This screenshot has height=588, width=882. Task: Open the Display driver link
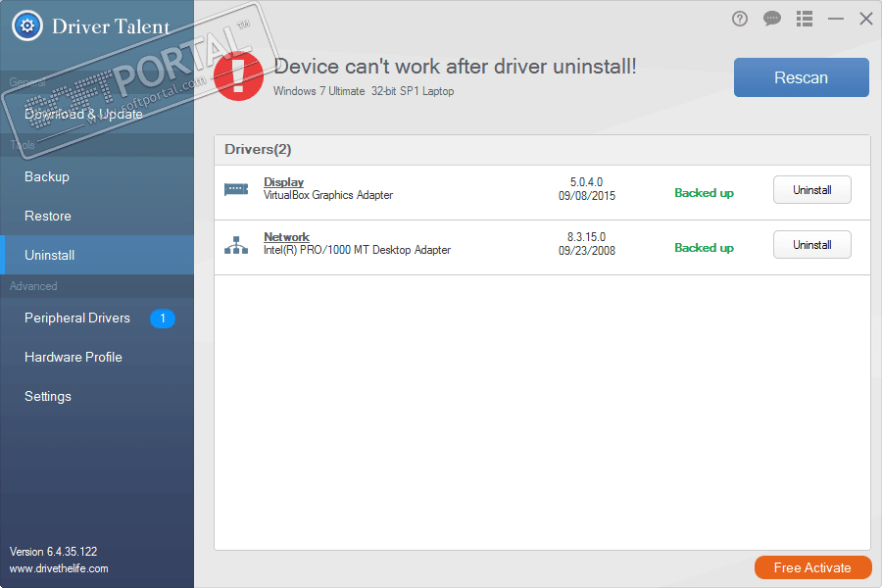tap(283, 182)
